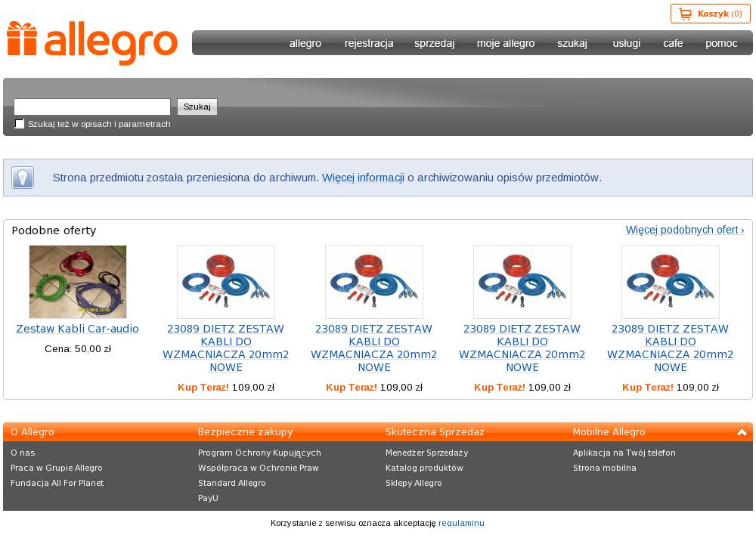The width and height of the screenshot is (756, 538).
Task: Click the Skuteczna Sprzedaż footer heading
Action: pos(435,432)
